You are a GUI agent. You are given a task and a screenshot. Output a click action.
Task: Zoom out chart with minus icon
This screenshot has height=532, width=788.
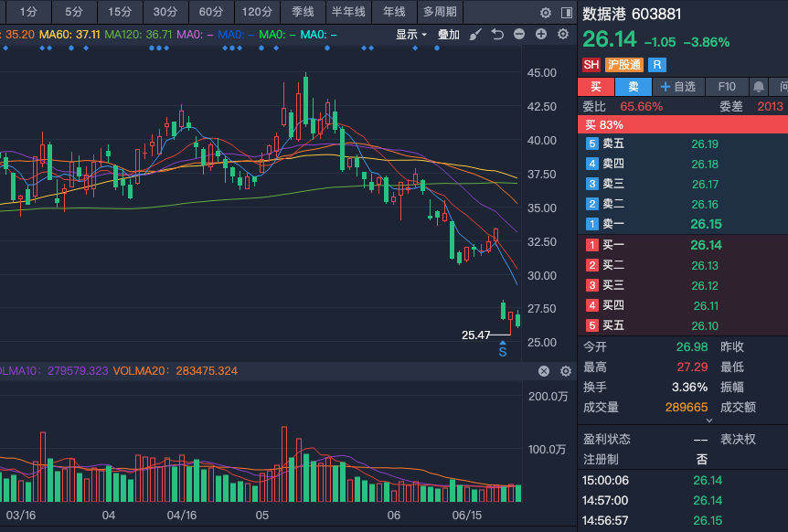coord(519,34)
